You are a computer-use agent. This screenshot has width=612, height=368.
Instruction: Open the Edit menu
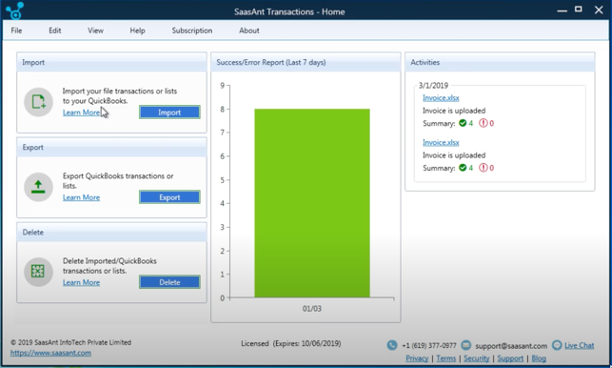click(x=55, y=30)
